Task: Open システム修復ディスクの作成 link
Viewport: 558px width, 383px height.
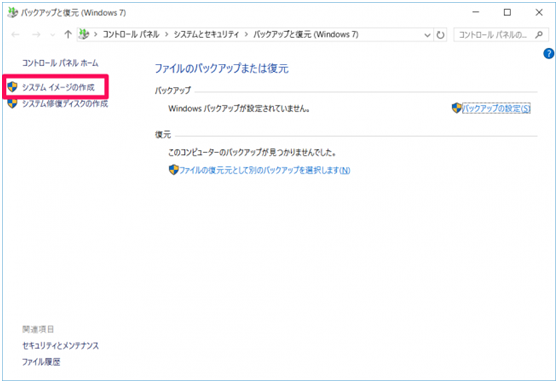Action: [65, 104]
